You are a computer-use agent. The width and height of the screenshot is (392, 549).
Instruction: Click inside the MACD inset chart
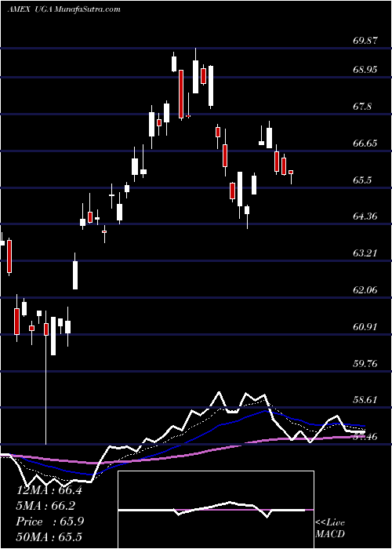coord(216,510)
